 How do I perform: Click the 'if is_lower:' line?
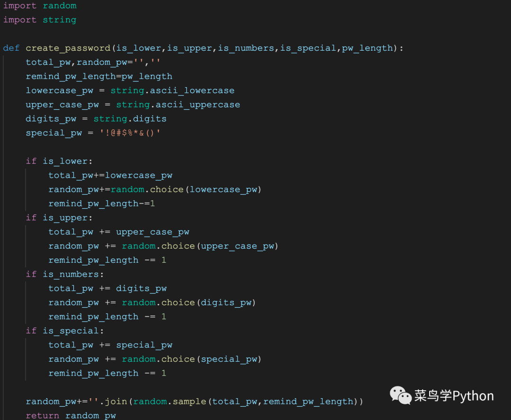point(59,161)
